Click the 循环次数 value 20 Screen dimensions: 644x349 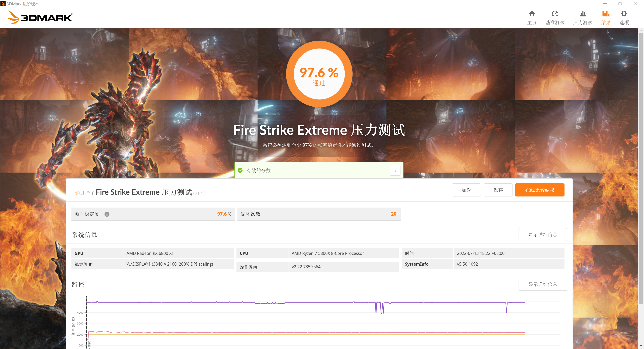pos(393,214)
